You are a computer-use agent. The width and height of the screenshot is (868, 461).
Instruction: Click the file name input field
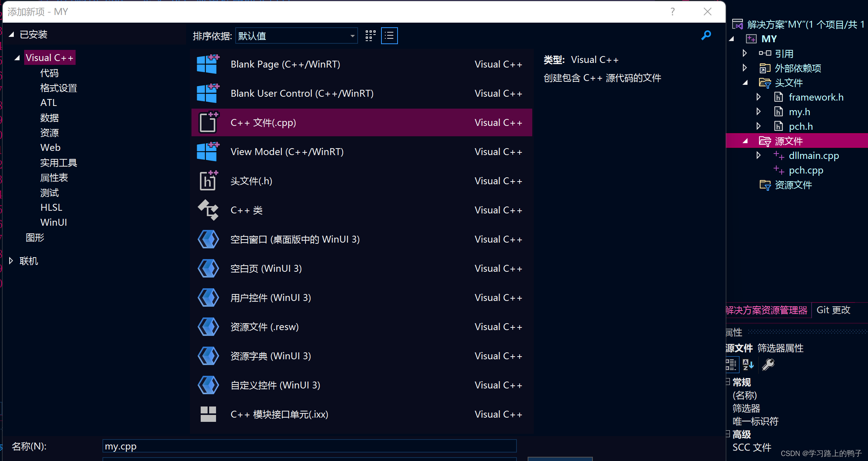(x=309, y=446)
